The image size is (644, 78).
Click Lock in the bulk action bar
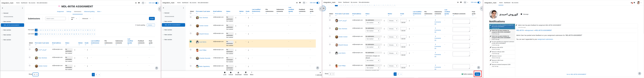pos(225,74)
